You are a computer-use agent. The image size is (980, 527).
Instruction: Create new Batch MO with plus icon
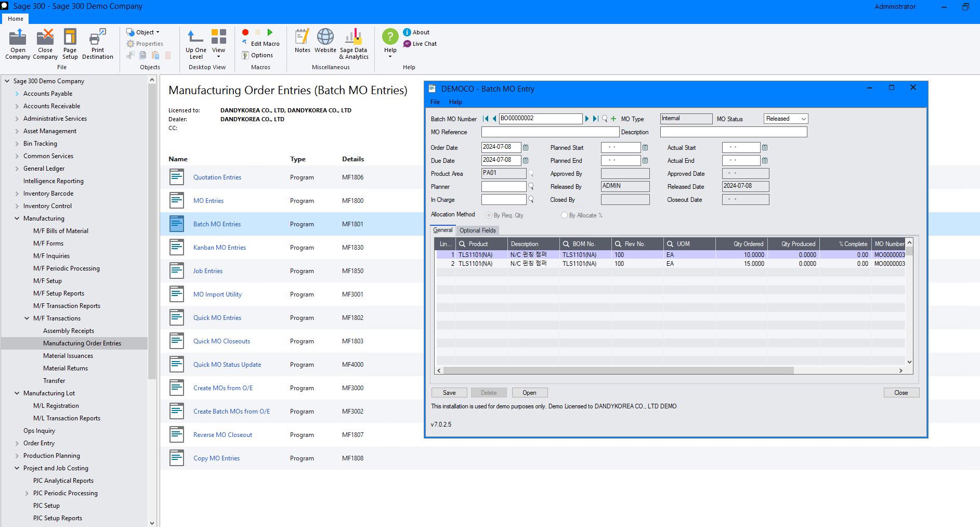pyautogui.click(x=613, y=119)
